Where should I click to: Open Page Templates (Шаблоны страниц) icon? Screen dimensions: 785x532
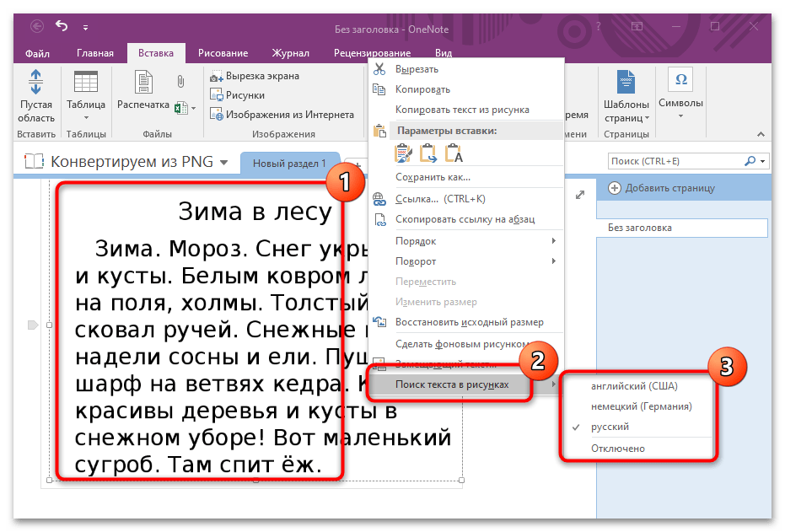tap(626, 84)
